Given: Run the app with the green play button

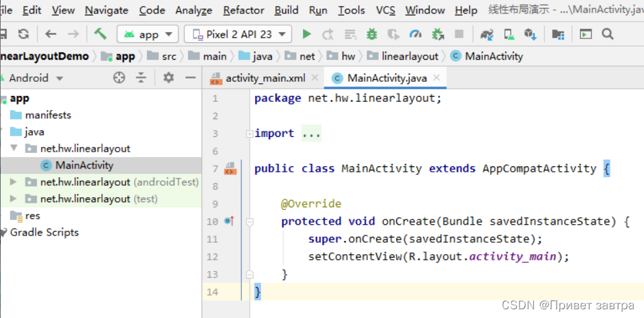Looking at the screenshot, I should pos(306,34).
